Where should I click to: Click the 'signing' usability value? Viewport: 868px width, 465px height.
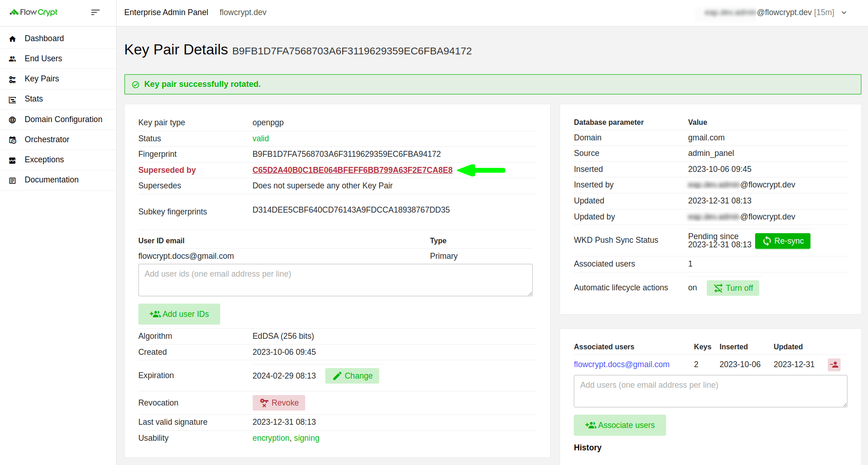[x=307, y=438]
